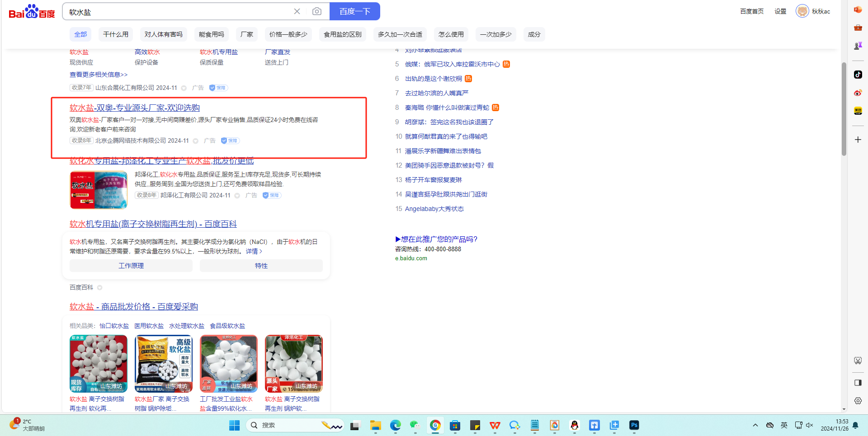Open the 高级软化盐 product thumbnail

[164, 364]
